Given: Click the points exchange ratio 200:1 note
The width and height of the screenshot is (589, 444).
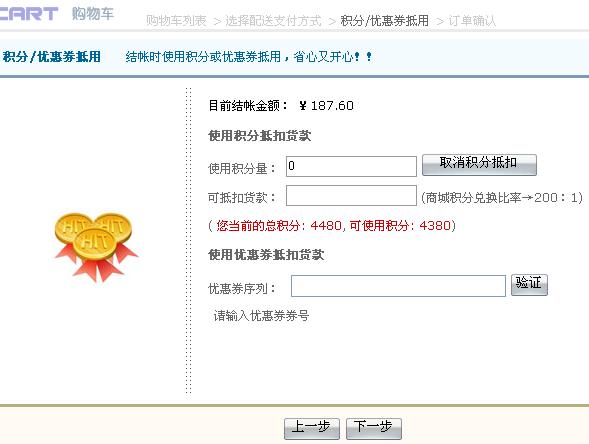Looking at the screenshot, I should [x=502, y=197].
